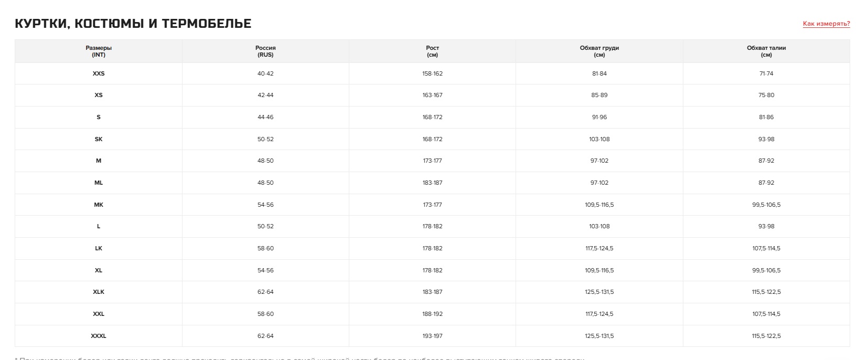Click the "Куртки, костюмы и термобелье" heading
The height and width of the screenshot is (360, 868).
[133, 24]
